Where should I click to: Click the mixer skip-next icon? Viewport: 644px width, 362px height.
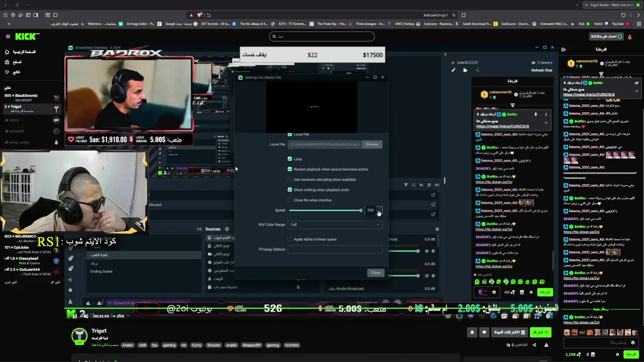(421, 185)
